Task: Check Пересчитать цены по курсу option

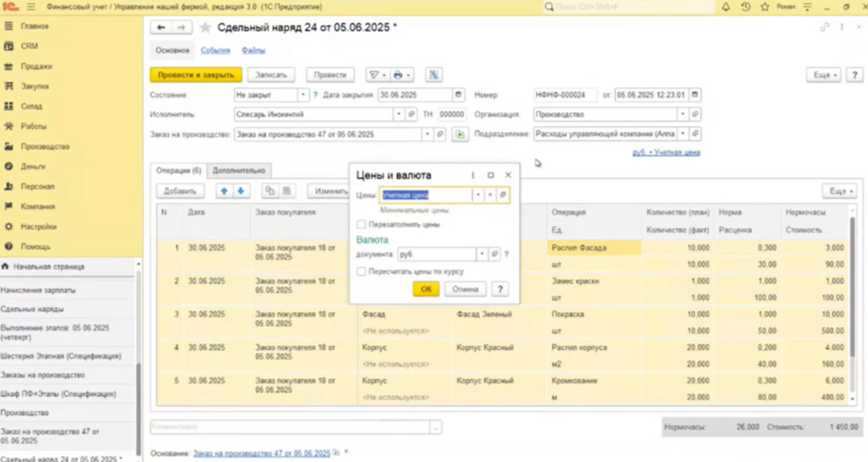Action: click(361, 272)
